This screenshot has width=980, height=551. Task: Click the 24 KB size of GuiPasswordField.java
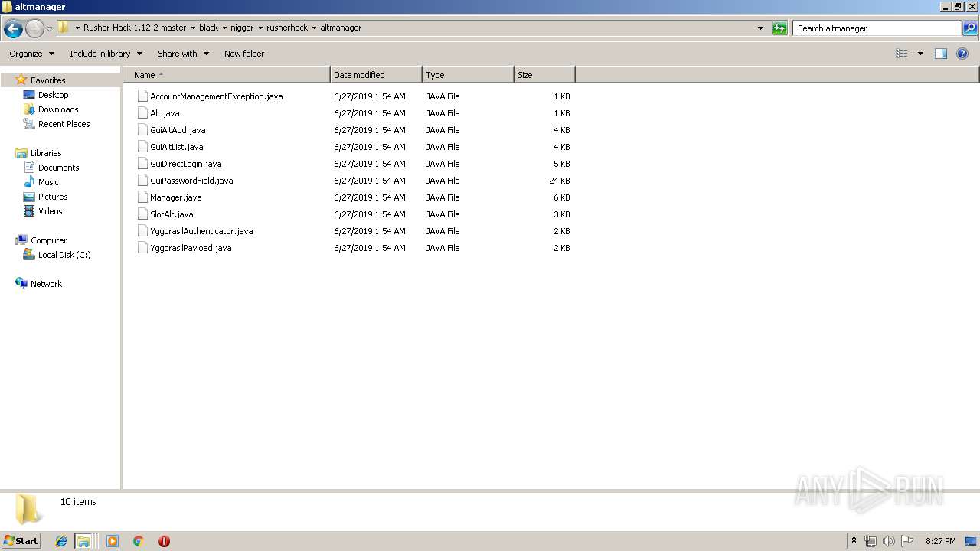560,181
